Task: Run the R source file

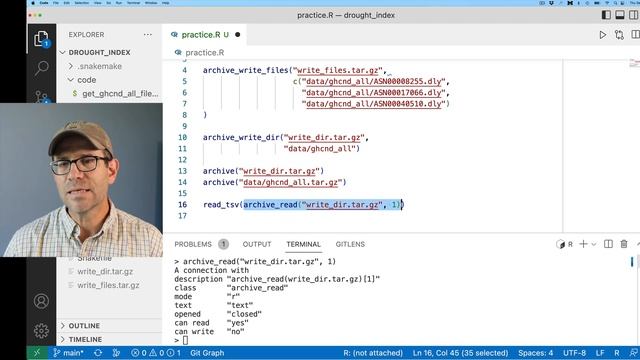Action: tap(602, 35)
